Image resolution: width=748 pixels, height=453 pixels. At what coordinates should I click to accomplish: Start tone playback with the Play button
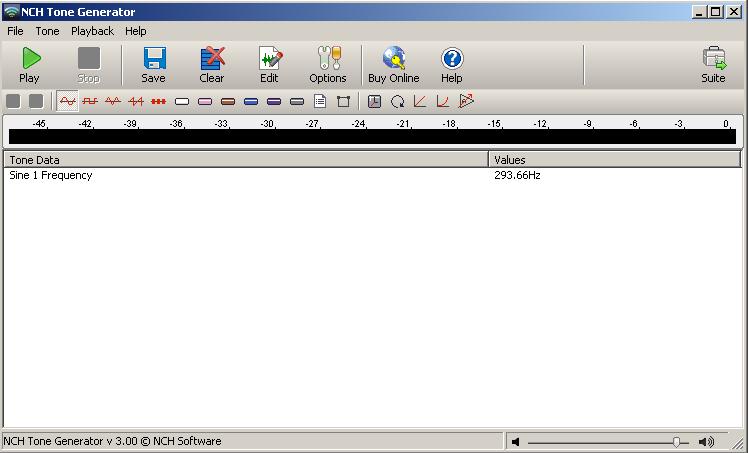(30, 65)
